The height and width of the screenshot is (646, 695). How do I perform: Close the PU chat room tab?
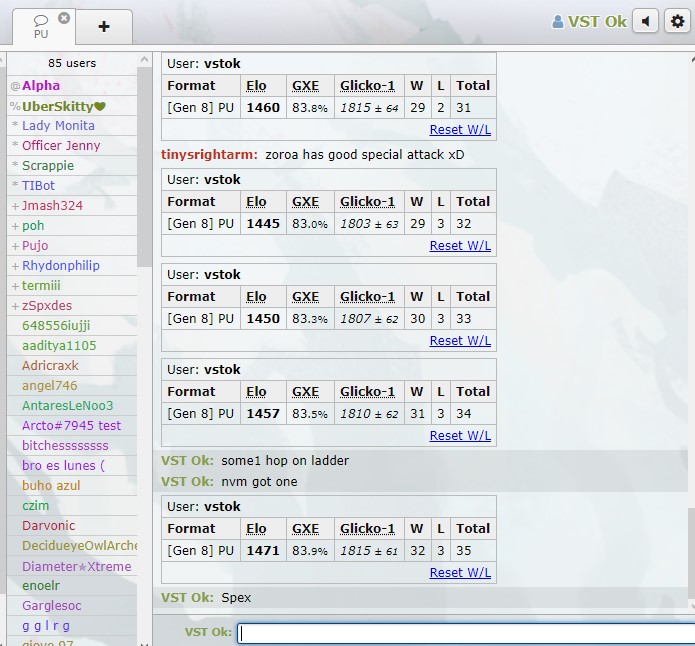(64, 18)
